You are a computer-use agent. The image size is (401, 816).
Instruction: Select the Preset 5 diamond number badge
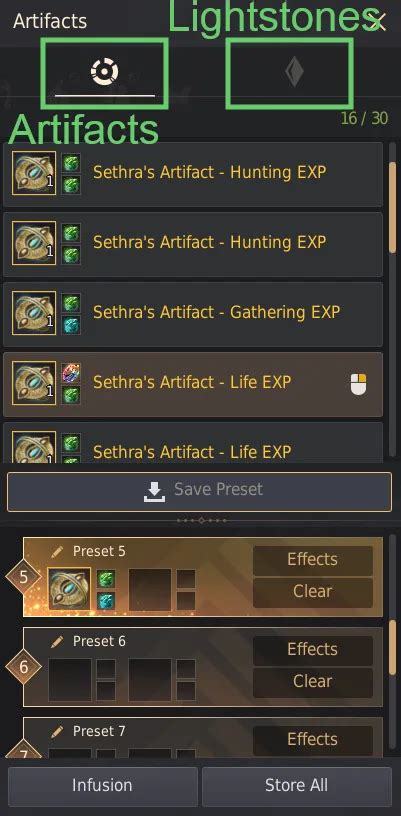(23, 577)
